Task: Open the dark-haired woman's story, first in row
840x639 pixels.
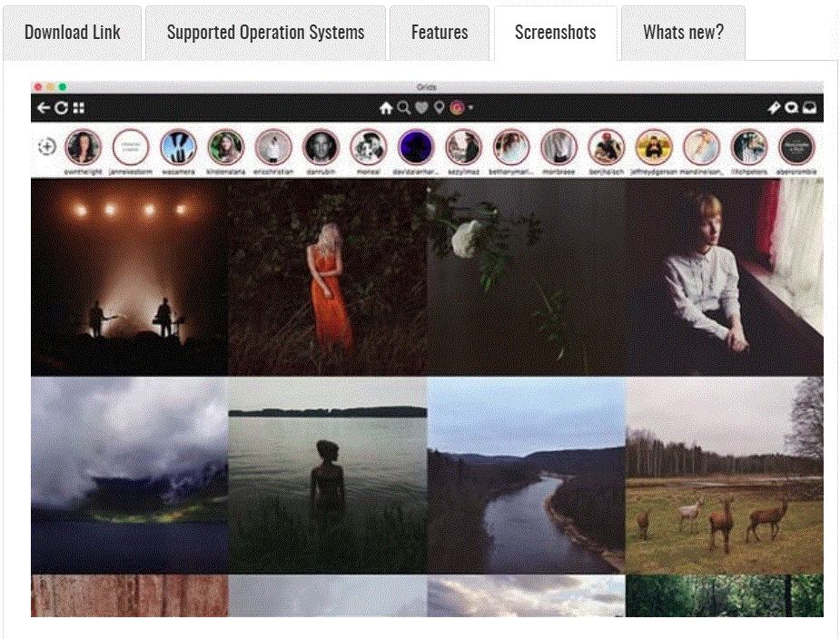Action: [83, 147]
